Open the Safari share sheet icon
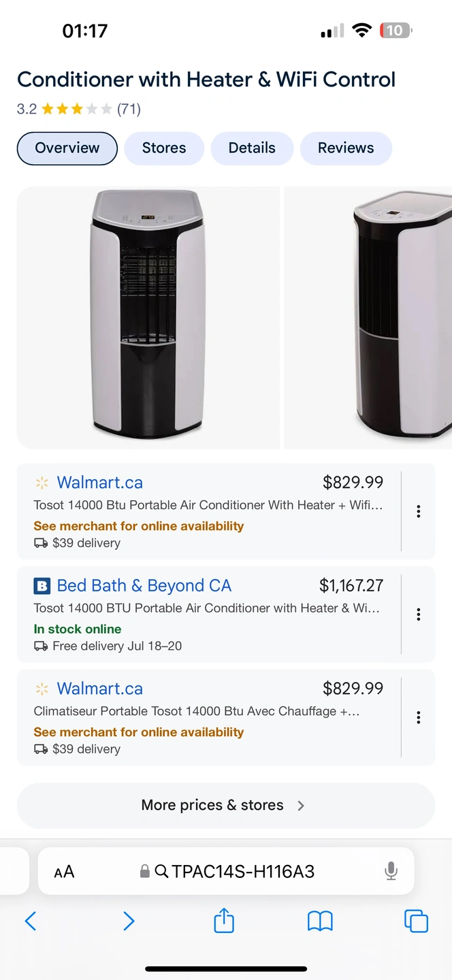 [x=224, y=920]
